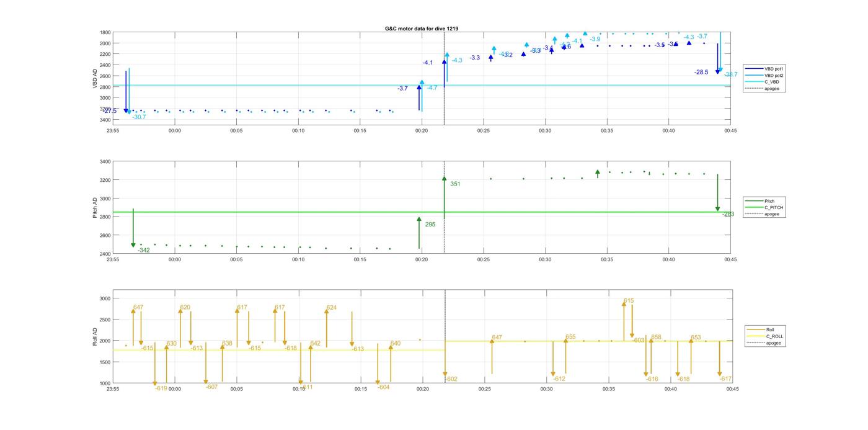Click the figure title 'G&C motor data for dive 1219'
Screen dimensions: 868x430
click(422, 29)
